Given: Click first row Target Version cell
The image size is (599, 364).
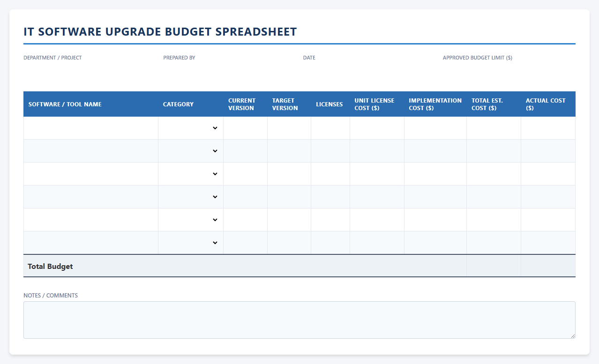Looking at the screenshot, I should click(289, 128).
